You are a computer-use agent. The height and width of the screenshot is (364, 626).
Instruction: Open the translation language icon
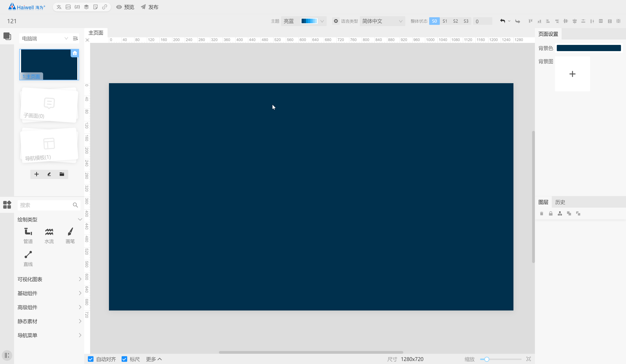tap(59, 7)
